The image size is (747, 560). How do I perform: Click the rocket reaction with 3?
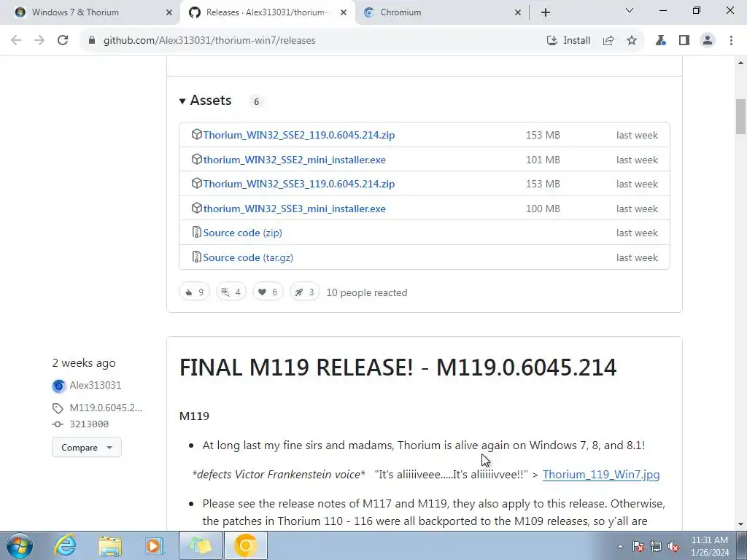(305, 292)
